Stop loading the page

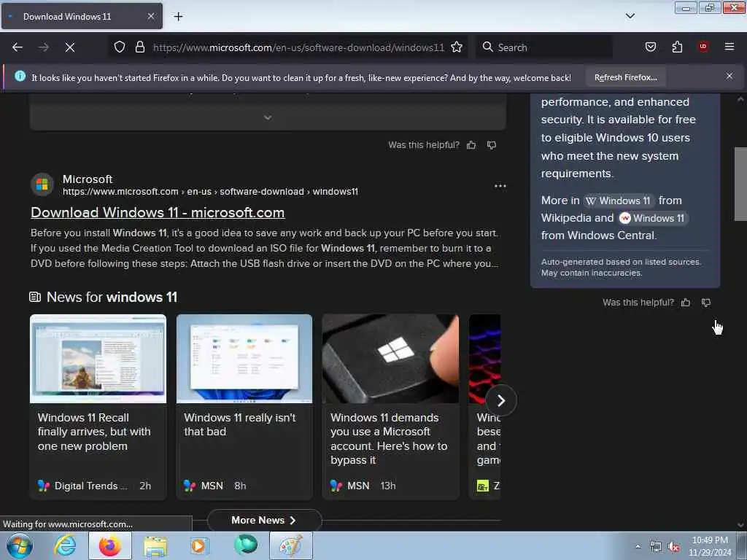69,47
